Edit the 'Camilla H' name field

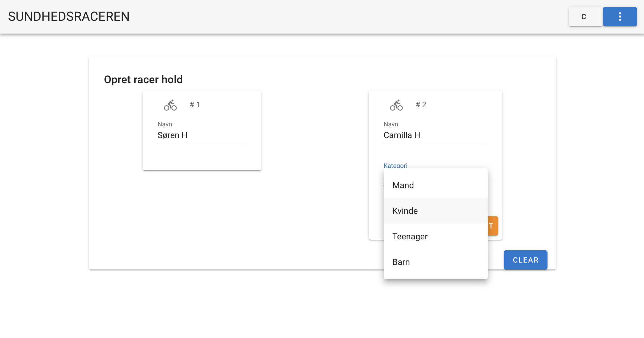(x=435, y=135)
